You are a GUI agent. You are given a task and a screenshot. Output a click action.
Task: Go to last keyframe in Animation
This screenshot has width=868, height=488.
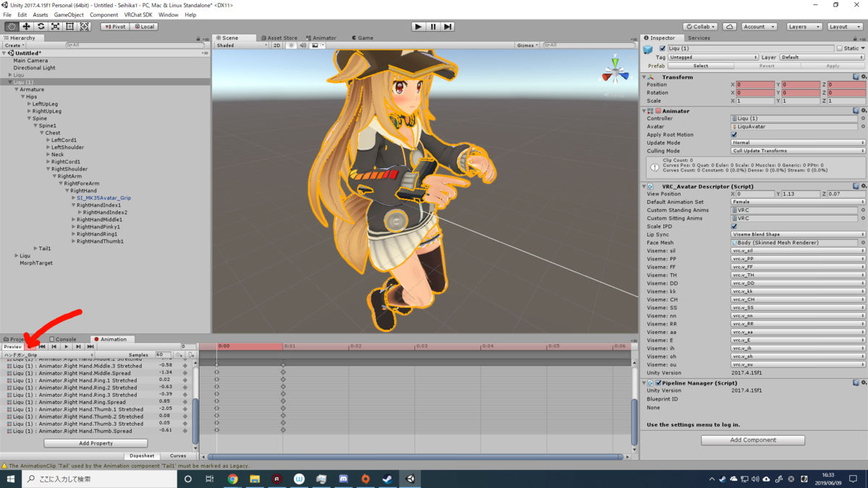tap(90, 347)
